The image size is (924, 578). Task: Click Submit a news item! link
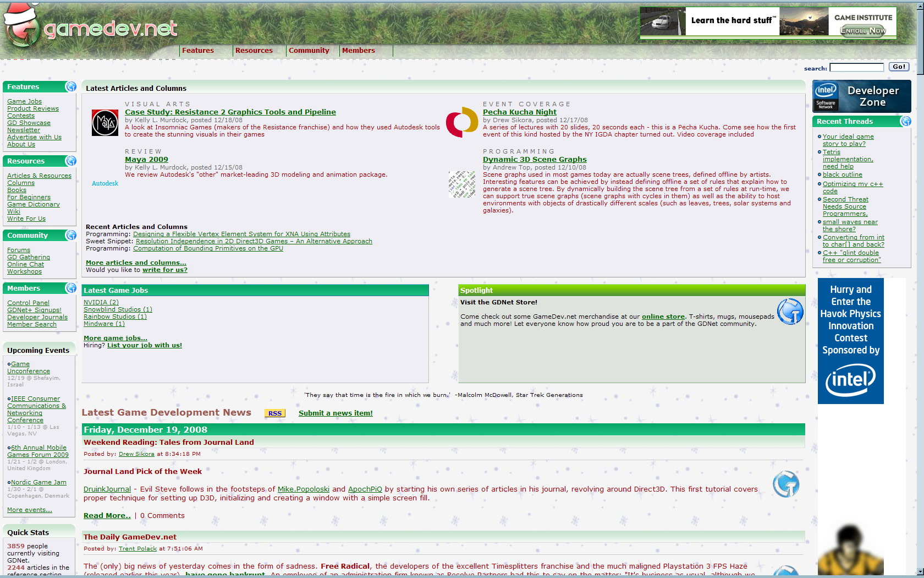pyautogui.click(x=335, y=413)
